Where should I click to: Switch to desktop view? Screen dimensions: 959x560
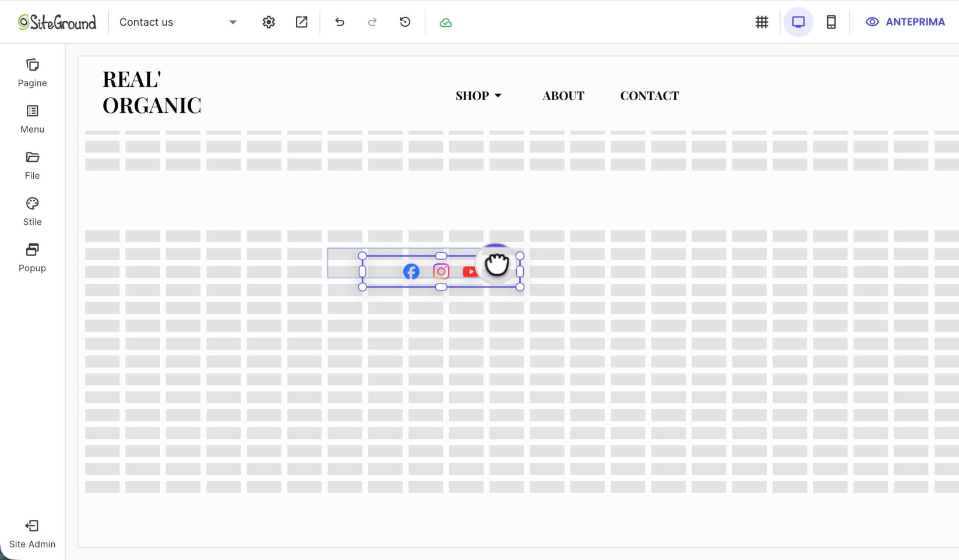[x=798, y=22]
